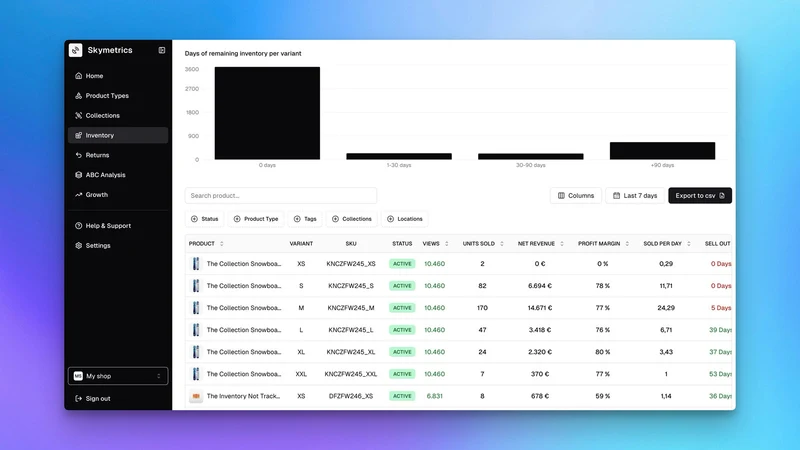Click the ABC Analysis icon
Screen dimensions: 800x450
tap(79, 174)
